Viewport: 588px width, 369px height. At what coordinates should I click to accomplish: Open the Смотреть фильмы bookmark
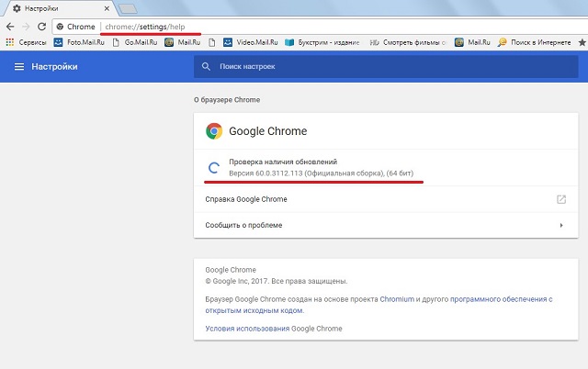point(408,42)
